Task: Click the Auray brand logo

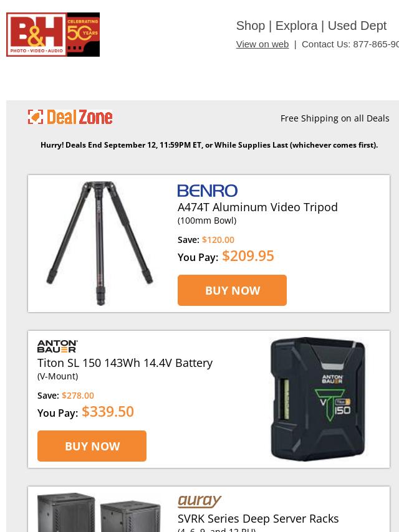Action: coord(199,501)
